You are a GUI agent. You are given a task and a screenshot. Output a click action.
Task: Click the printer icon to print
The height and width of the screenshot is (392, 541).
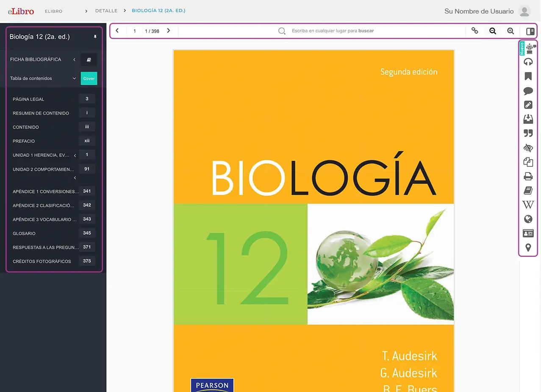[x=528, y=176]
